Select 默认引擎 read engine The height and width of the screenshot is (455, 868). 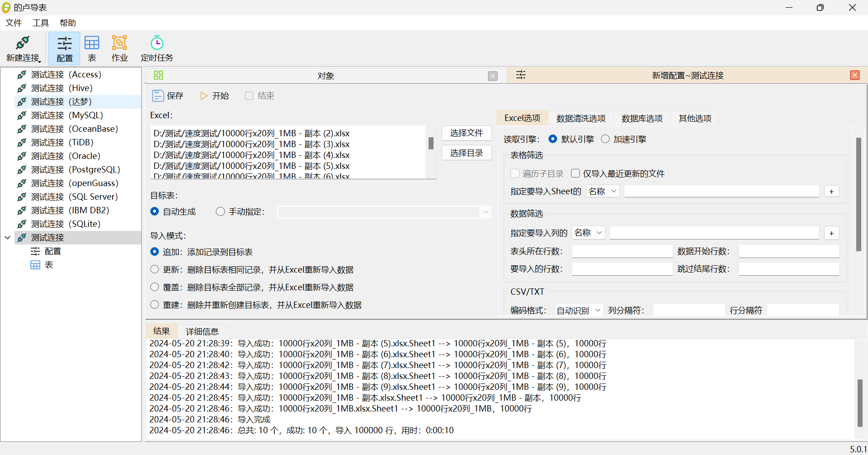553,139
